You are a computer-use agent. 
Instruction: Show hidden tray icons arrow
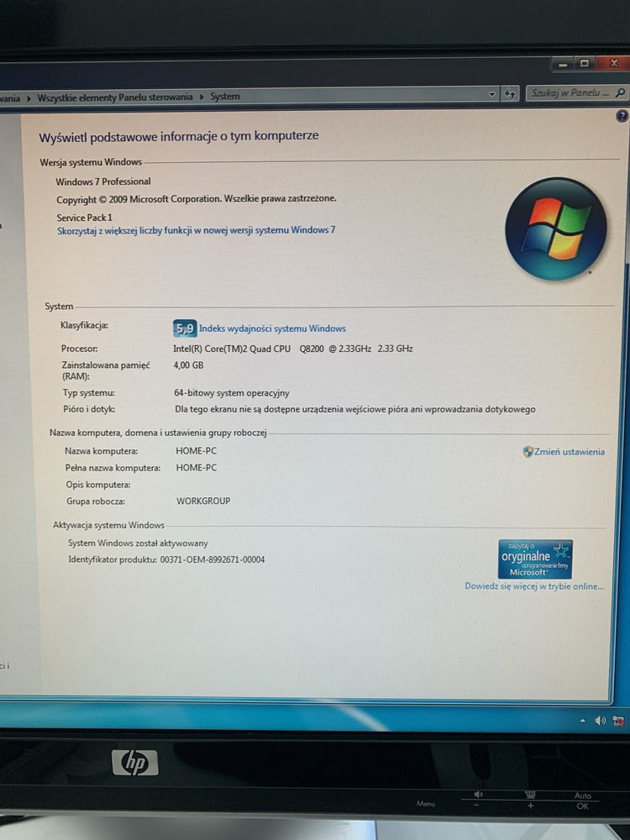(583, 721)
